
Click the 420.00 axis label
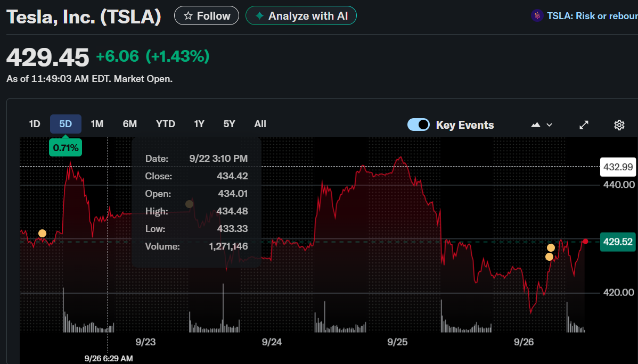click(618, 292)
